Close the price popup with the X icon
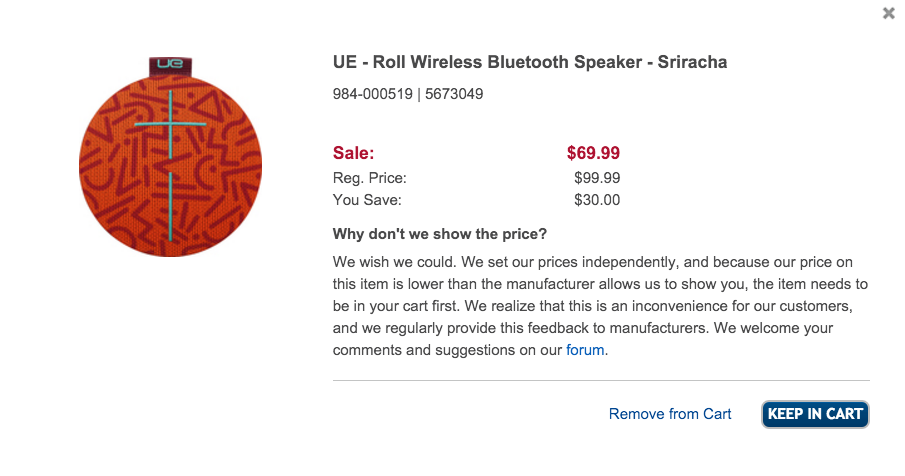Screen dimensions: 905x476 (x=889, y=13)
